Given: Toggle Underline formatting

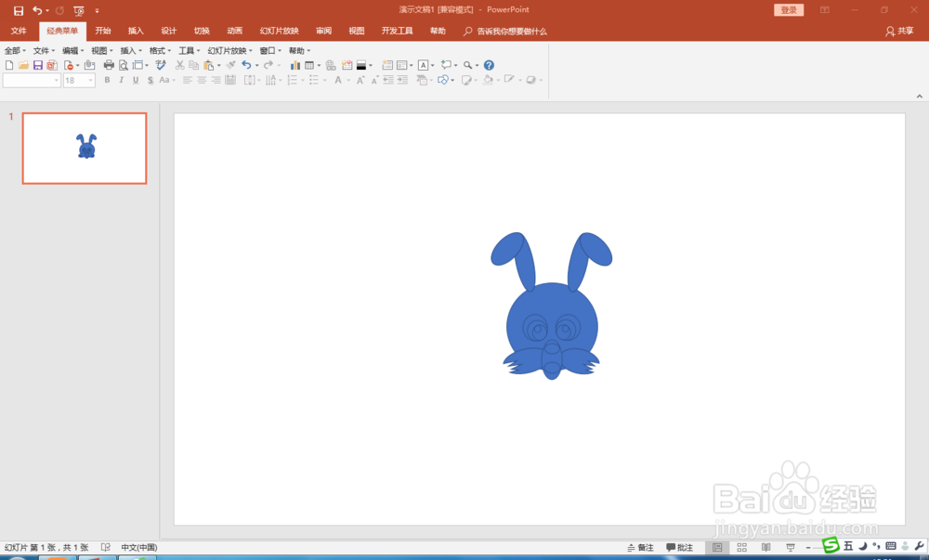Looking at the screenshot, I should 136,80.
